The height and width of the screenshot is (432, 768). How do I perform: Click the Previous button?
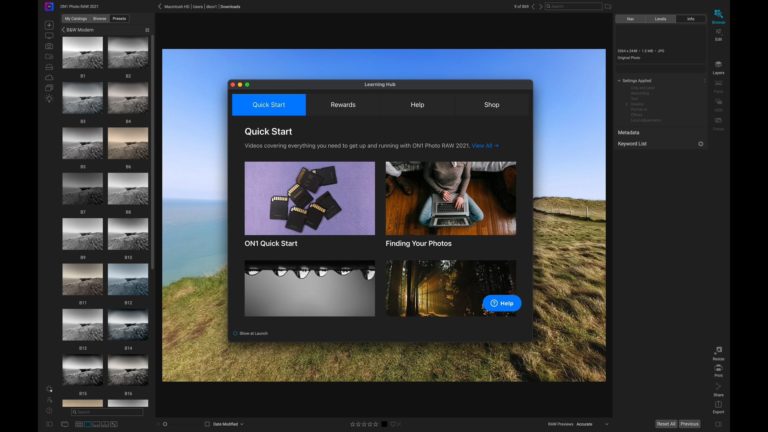click(689, 424)
